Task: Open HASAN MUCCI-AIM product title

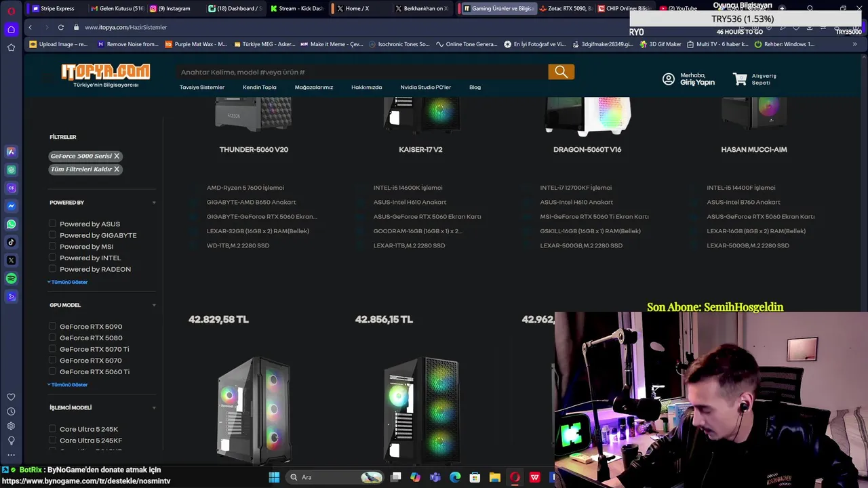Action: pos(754,150)
